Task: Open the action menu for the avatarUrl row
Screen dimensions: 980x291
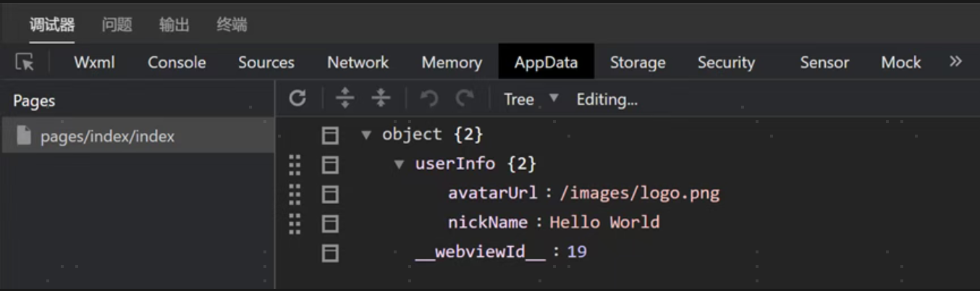Action: tap(330, 194)
